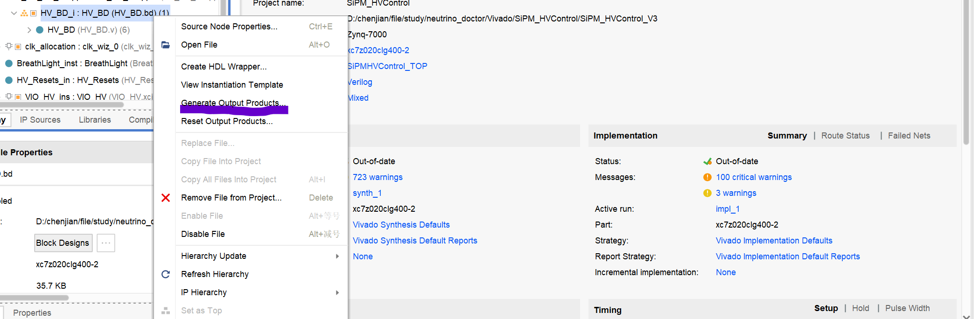Select Create HDL Wrapper
Screen dimensions: 980x319
pyautogui.click(x=261, y=67)
